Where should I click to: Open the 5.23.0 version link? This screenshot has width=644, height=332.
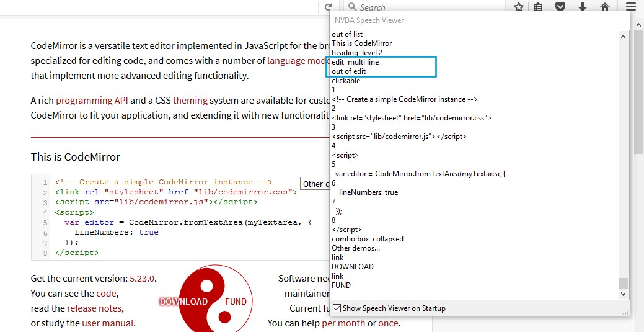coord(142,279)
